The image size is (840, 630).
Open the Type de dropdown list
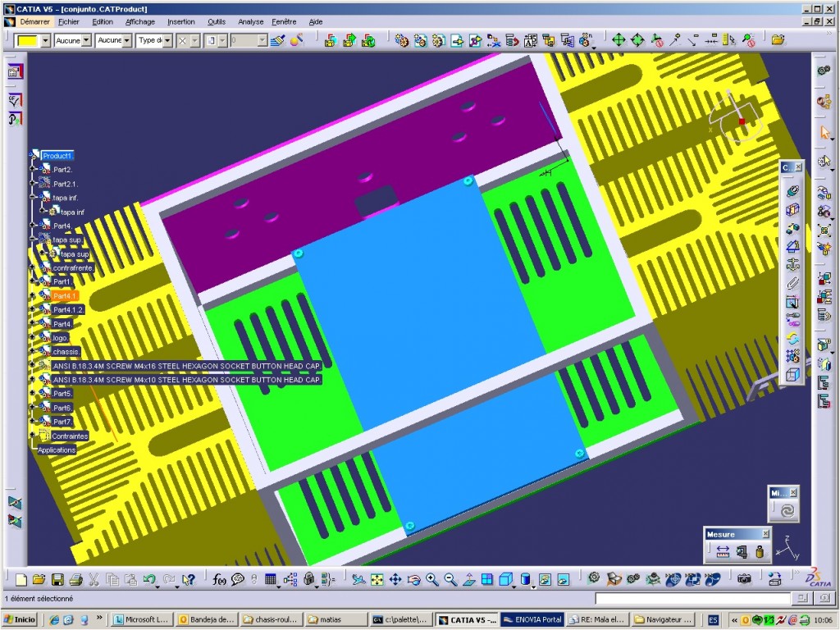167,41
